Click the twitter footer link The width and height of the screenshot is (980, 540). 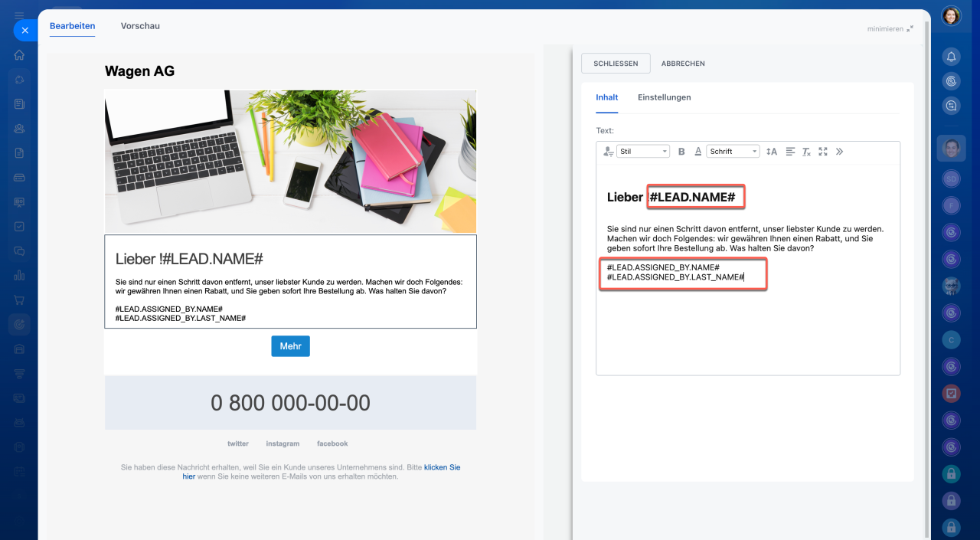[x=238, y=444]
